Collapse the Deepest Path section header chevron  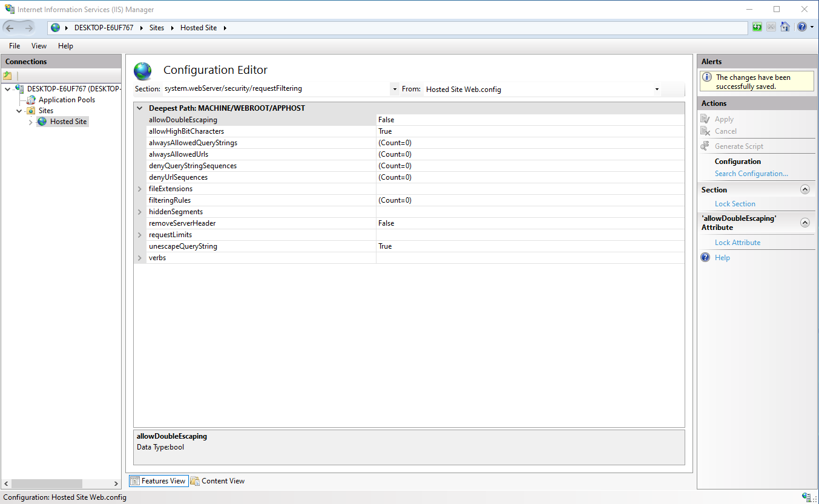pyautogui.click(x=140, y=107)
